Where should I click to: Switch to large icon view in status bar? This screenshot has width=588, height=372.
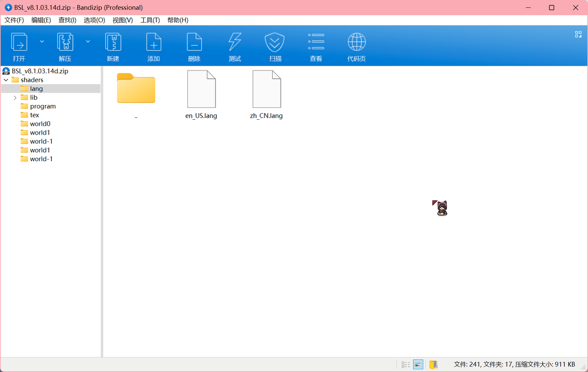pos(418,365)
